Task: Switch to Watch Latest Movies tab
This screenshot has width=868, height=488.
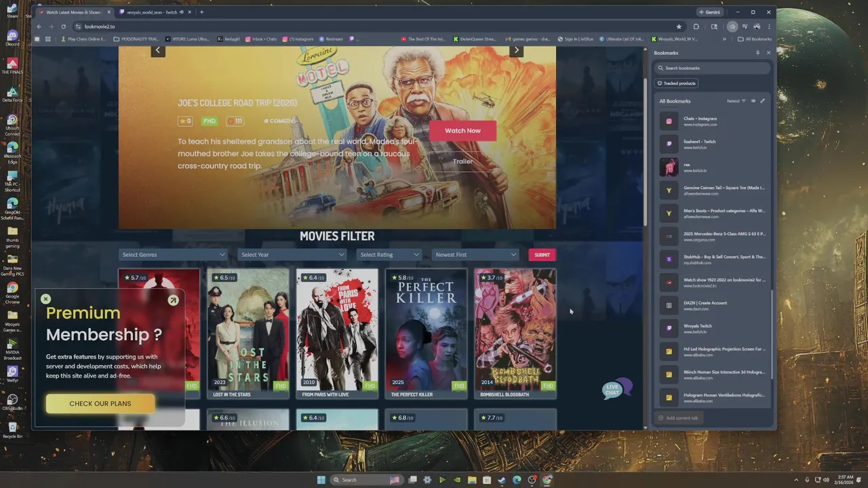Action: click(75, 12)
